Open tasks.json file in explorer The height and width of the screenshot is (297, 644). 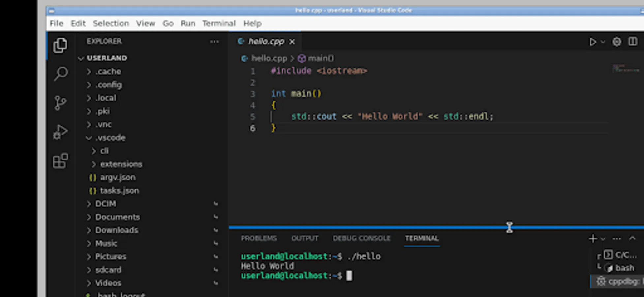(119, 191)
